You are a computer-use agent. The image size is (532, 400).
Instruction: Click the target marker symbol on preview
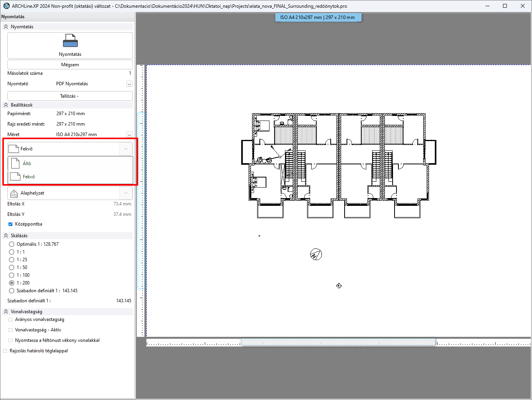(339, 286)
